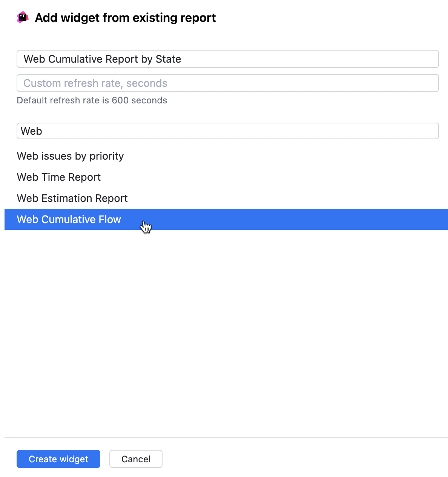Highlight the Web Estimation Report row
The width and height of the screenshot is (448, 477).
pyautogui.click(x=72, y=198)
